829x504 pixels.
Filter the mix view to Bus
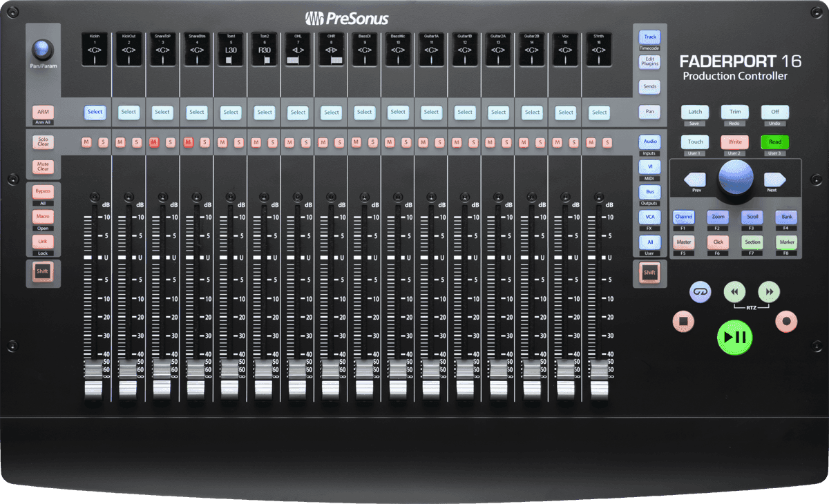(x=649, y=191)
